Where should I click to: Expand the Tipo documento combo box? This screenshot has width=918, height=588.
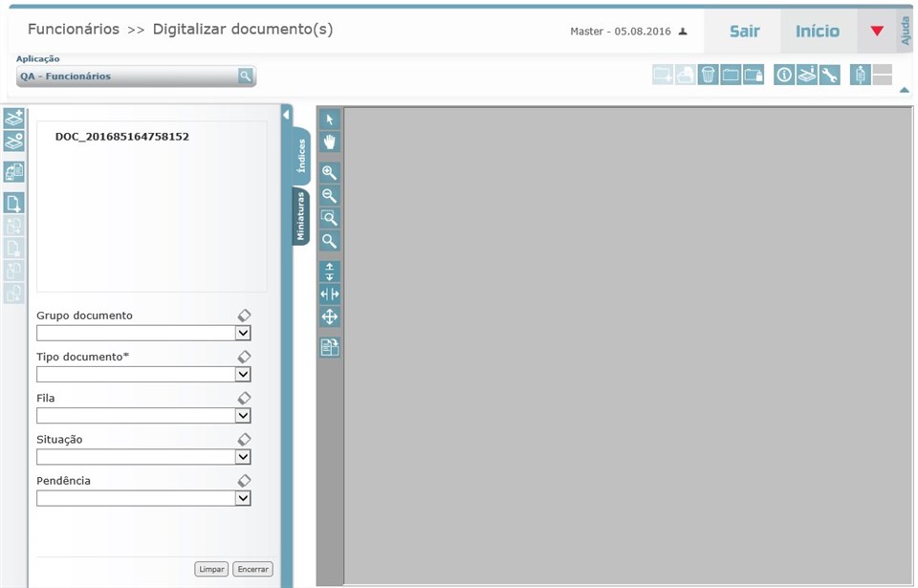(x=245, y=374)
